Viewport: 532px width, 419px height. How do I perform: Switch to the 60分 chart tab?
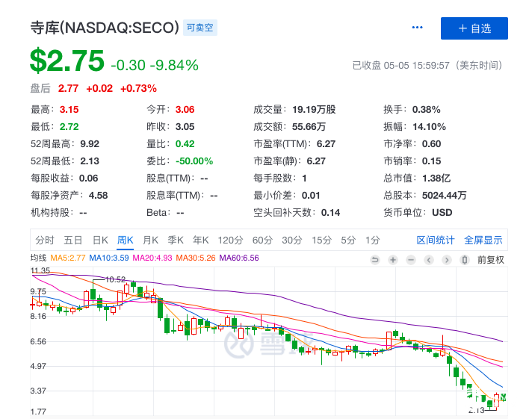coord(262,240)
